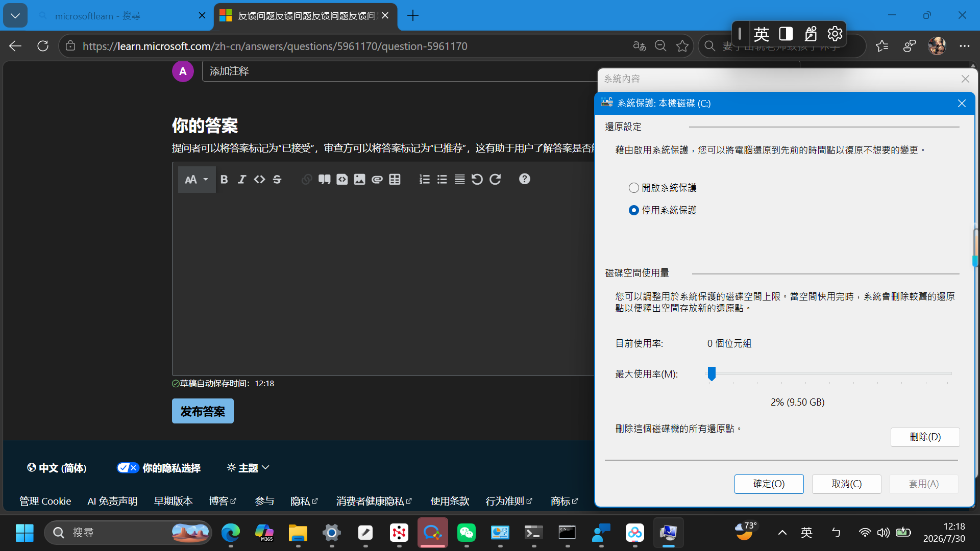The image size is (980, 551).
Task: Apply italic formatting in answer editor
Action: click(242, 180)
